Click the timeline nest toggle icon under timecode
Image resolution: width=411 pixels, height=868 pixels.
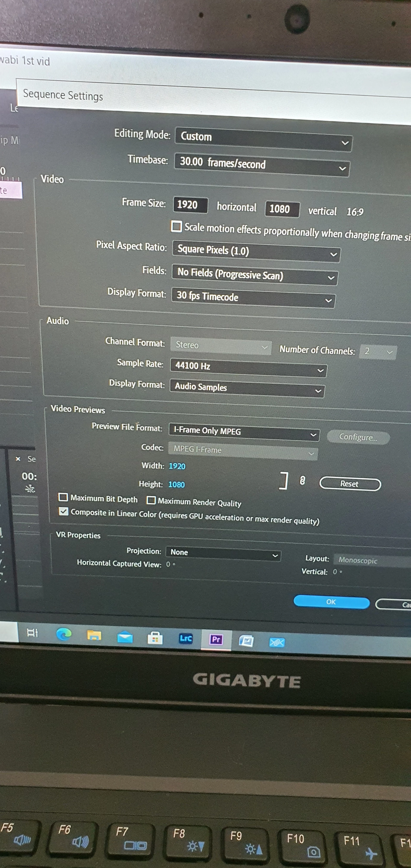click(30, 489)
